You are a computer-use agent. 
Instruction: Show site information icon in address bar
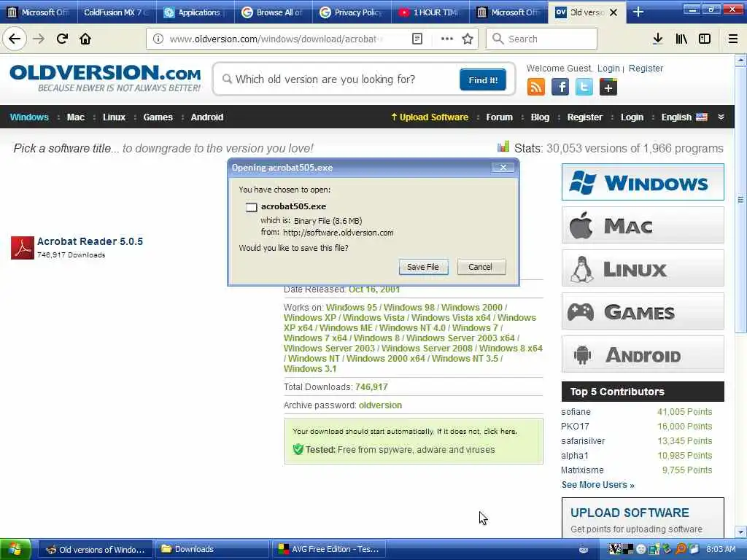point(158,39)
